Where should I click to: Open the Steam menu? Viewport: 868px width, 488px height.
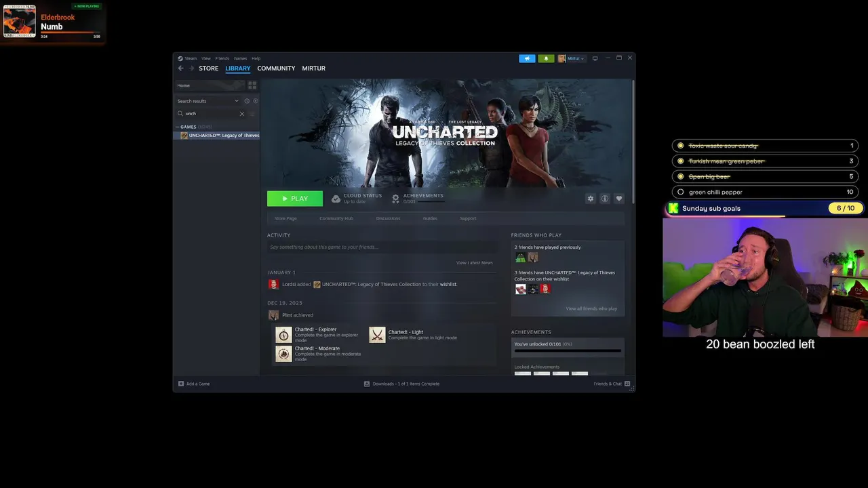click(191, 58)
